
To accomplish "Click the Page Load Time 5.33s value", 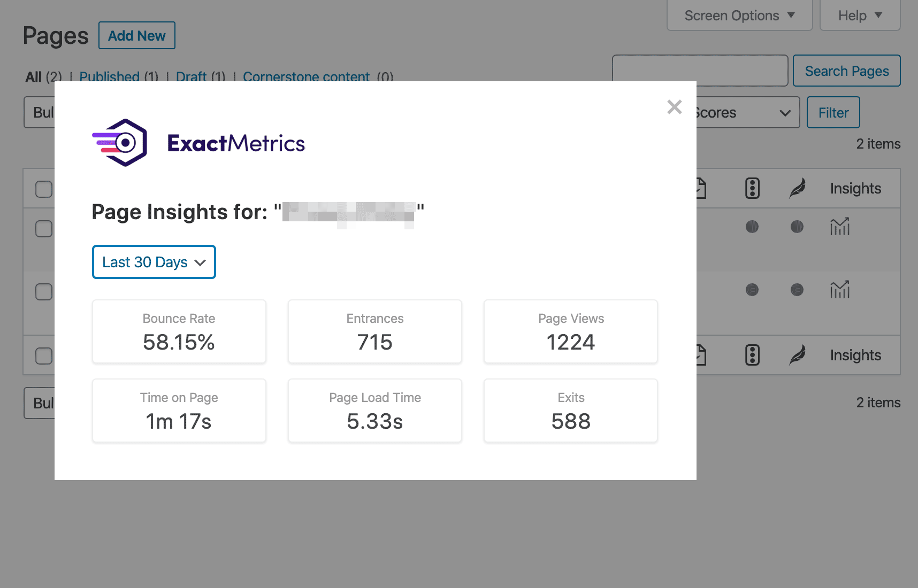I will (x=375, y=421).
